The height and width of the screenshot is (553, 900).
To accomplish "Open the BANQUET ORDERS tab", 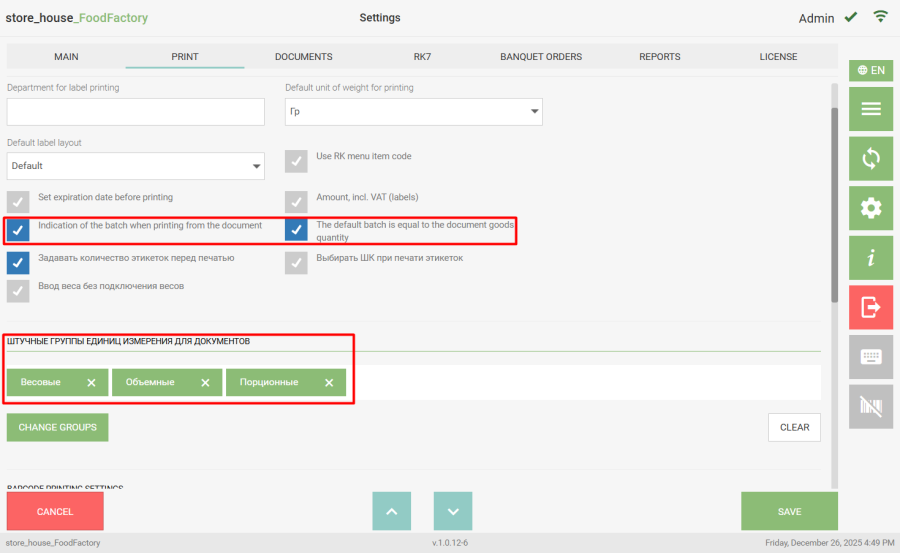I will (x=540, y=57).
